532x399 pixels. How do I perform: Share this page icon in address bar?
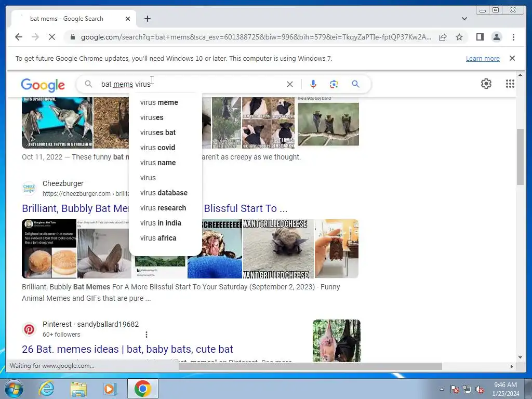443,37
